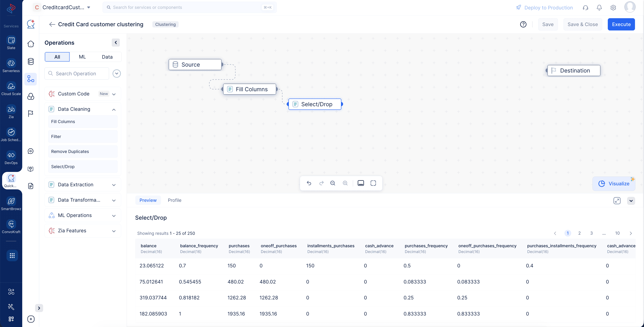Click the Search Operation field
Viewport: 644px width, 327px height.
point(77,73)
